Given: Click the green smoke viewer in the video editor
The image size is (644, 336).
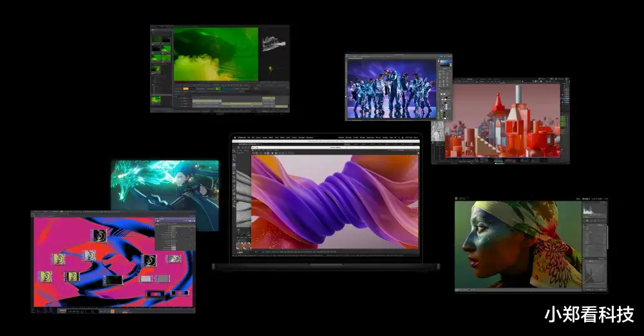Looking at the screenshot, I should coord(216,54).
